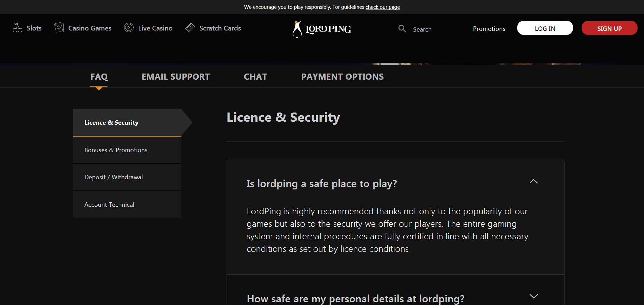Click the playing cards Casino Games icon
This screenshot has width=644, height=305.
tap(59, 27)
